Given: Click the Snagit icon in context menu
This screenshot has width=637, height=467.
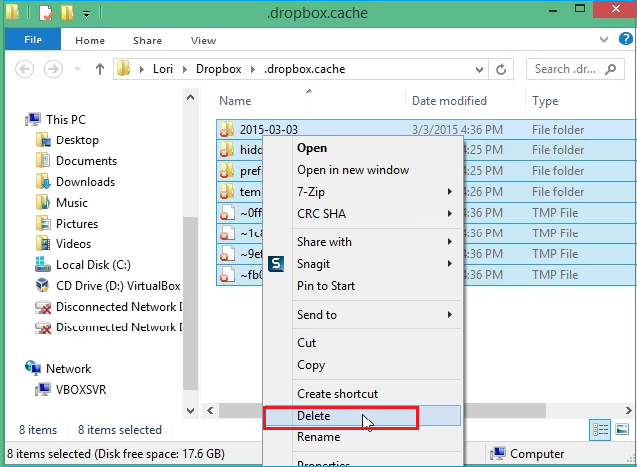Looking at the screenshot, I should click(277, 264).
